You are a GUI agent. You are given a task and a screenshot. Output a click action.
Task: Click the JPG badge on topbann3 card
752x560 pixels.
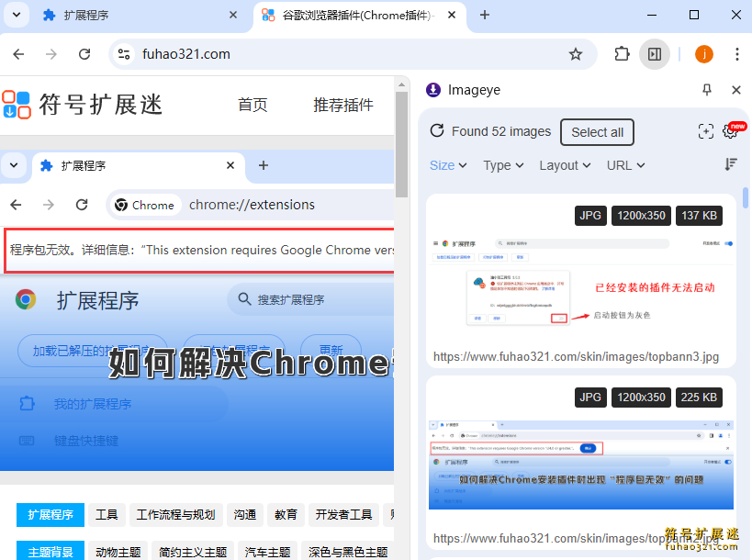590,215
